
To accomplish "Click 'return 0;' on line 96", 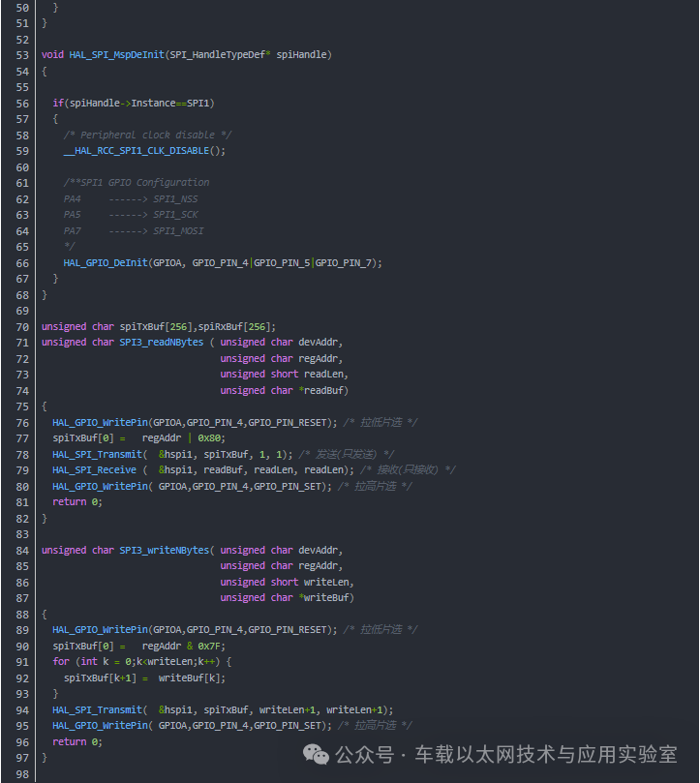I will pos(77,742).
